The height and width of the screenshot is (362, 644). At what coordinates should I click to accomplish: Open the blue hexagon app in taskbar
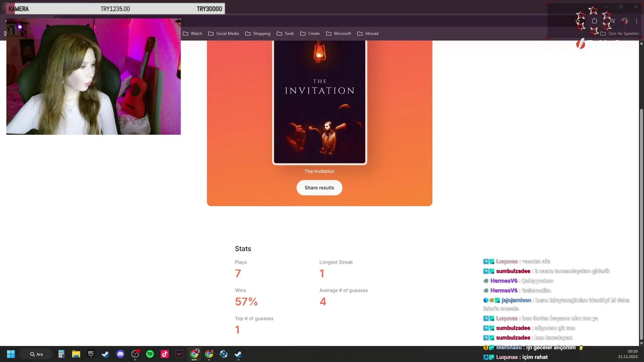click(224, 354)
